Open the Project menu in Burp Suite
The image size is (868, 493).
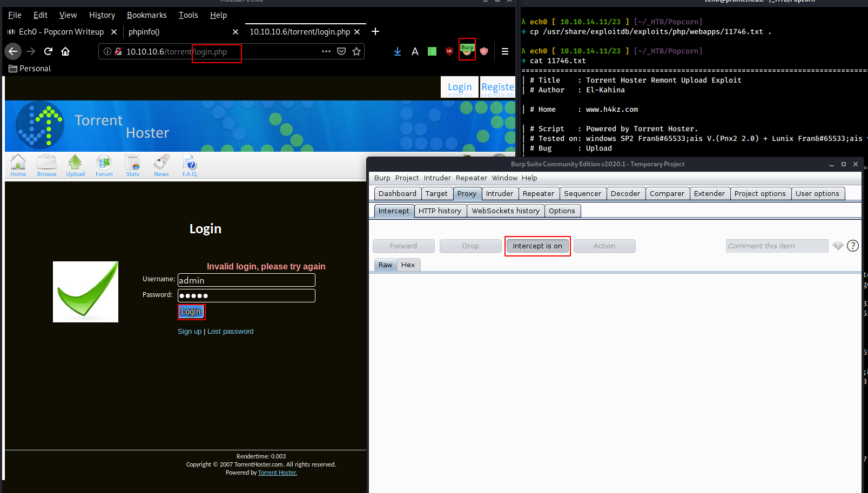pyautogui.click(x=407, y=178)
